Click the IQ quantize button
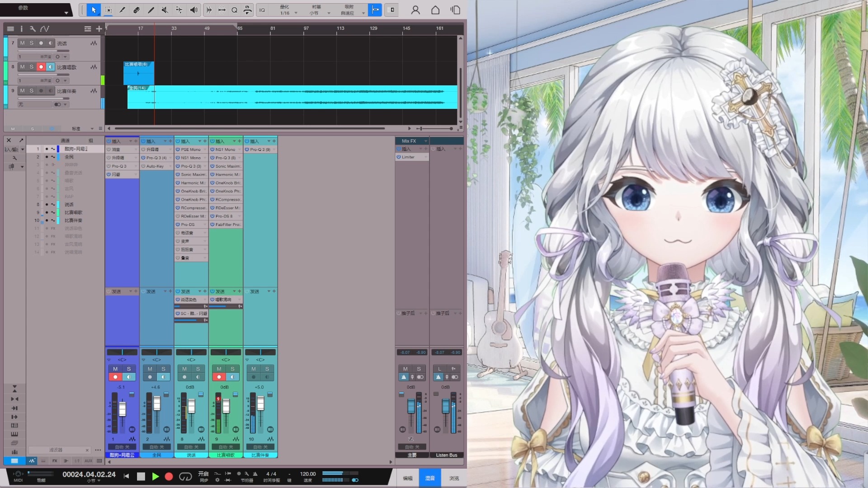This screenshot has width=868, height=488. tap(262, 10)
